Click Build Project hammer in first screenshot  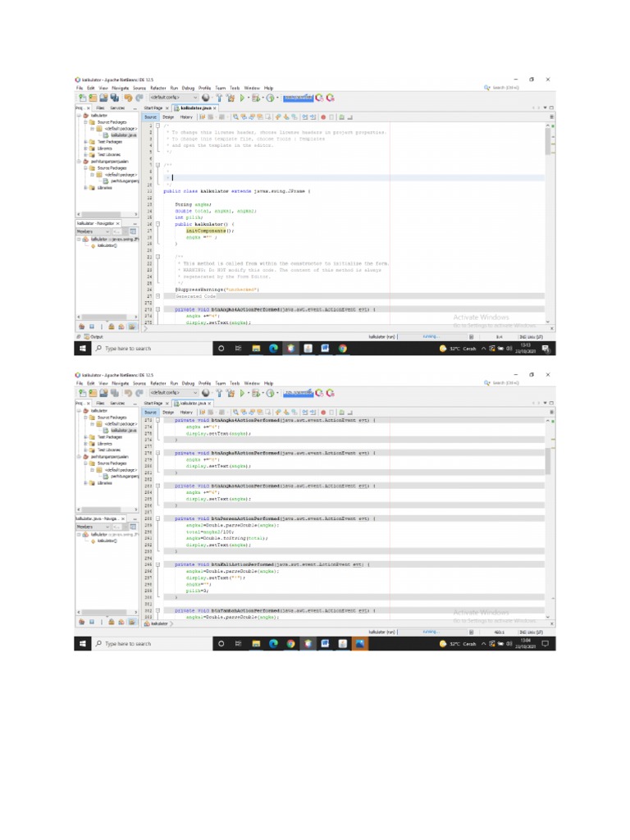click(219, 98)
